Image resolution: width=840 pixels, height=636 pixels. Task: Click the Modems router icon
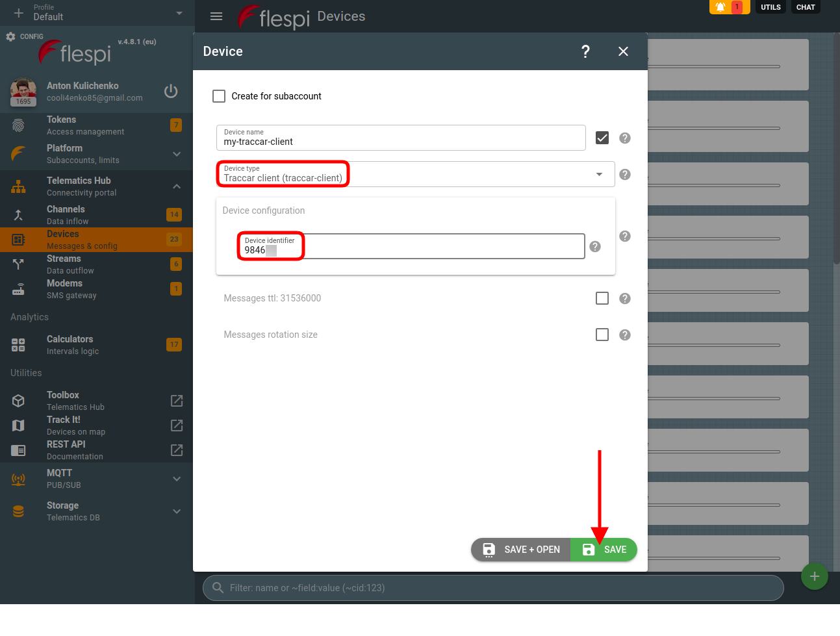[18, 289]
